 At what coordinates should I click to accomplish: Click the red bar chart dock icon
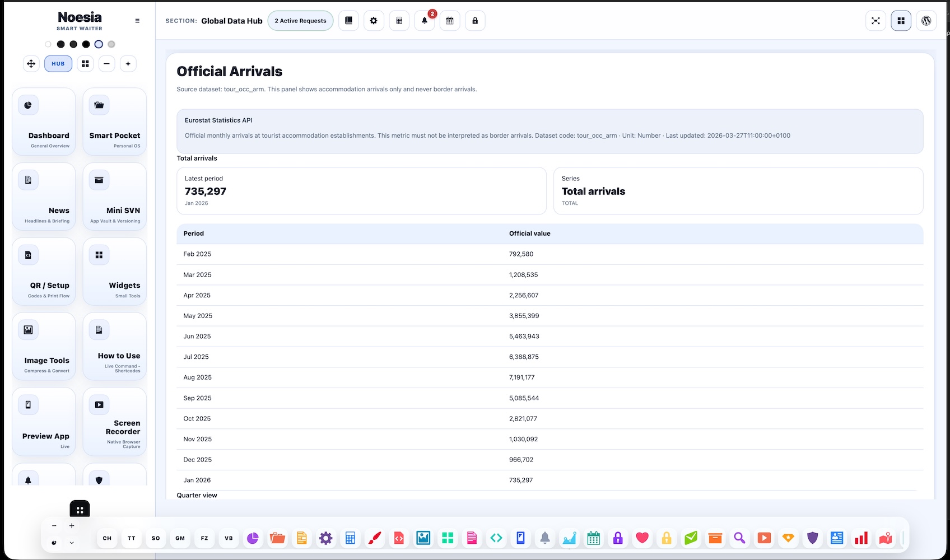point(861,538)
